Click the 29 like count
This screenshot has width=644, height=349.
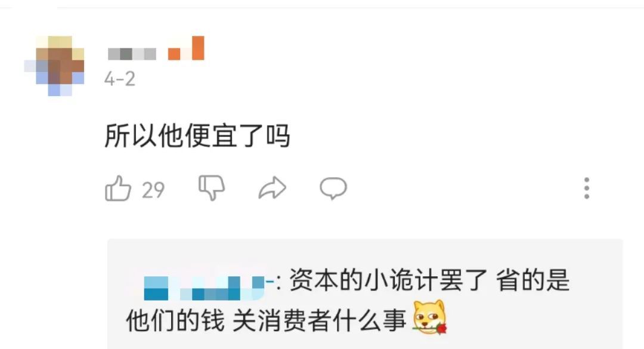(x=153, y=190)
